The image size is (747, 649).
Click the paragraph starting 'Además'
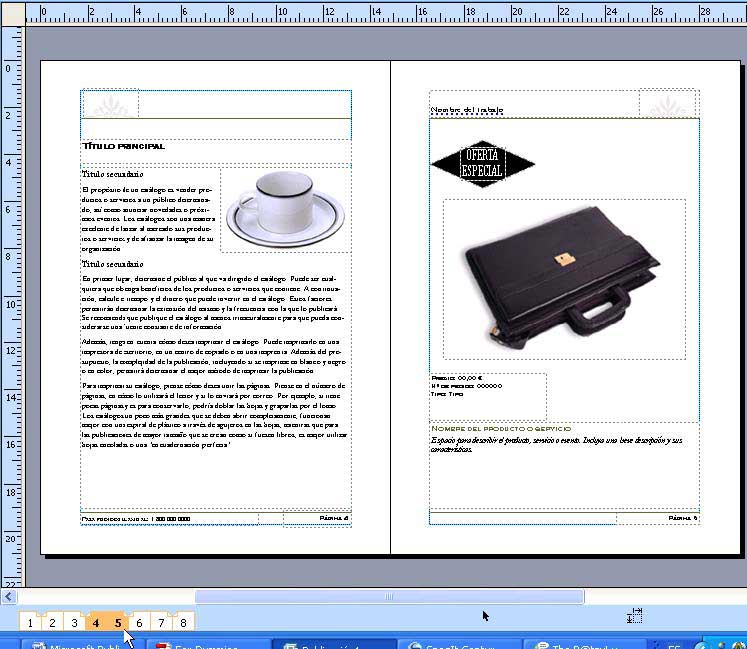(213, 356)
